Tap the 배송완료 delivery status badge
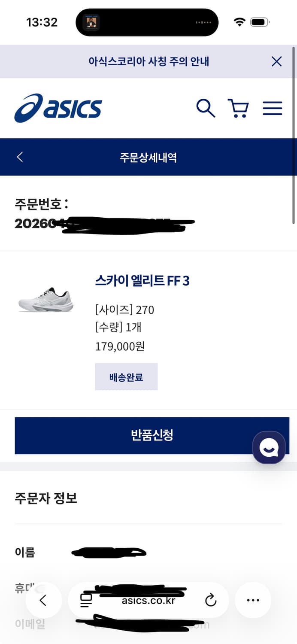Screen dimensions: 297x644 click(126, 377)
